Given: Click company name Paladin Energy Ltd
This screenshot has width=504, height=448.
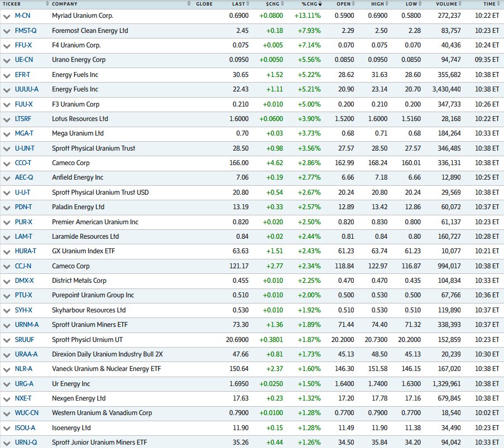Looking at the screenshot, I should click(x=78, y=206).
